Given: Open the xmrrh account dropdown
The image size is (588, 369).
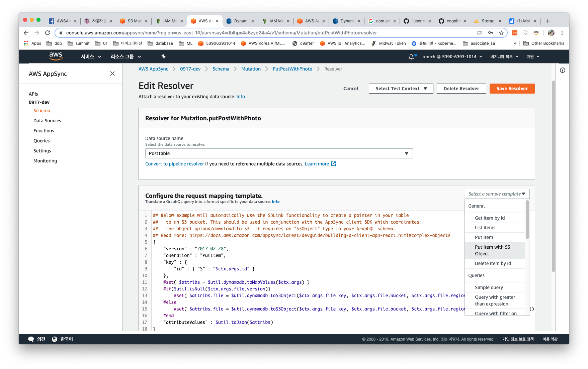Looking at the screenshot, I should [452, 56].
